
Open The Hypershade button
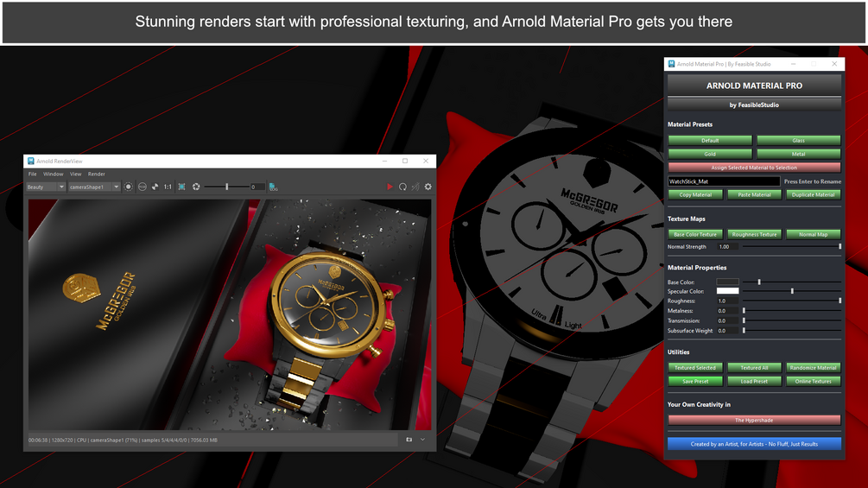click(x=754, y=421)
